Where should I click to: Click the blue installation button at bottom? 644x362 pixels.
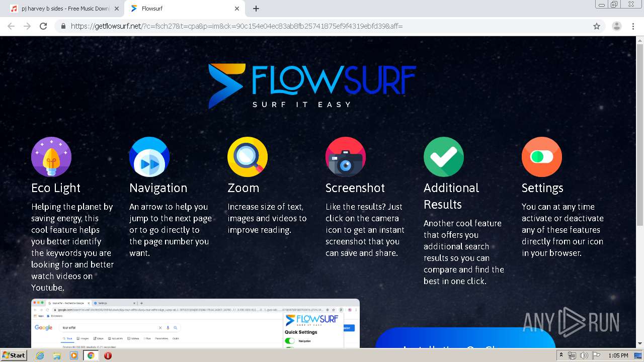coord(465,338)
